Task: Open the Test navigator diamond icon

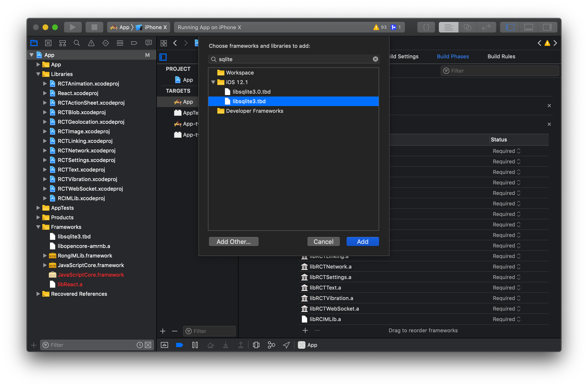Action: point(105,43)
